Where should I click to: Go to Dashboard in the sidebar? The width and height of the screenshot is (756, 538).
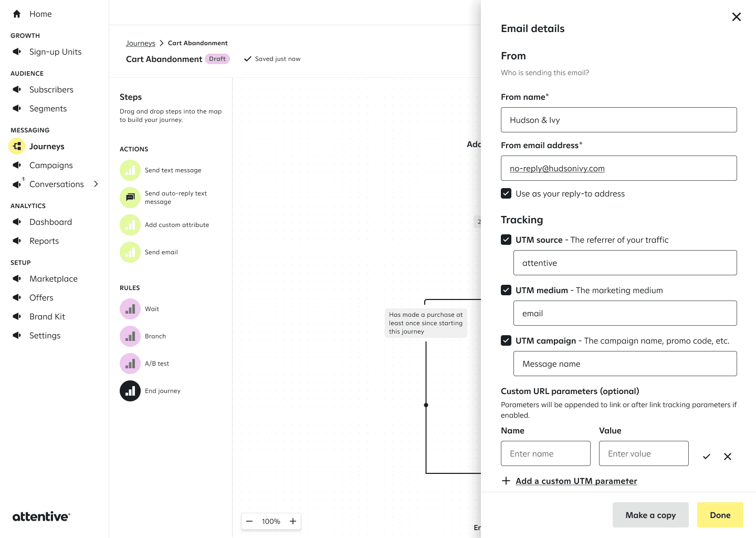50,222
